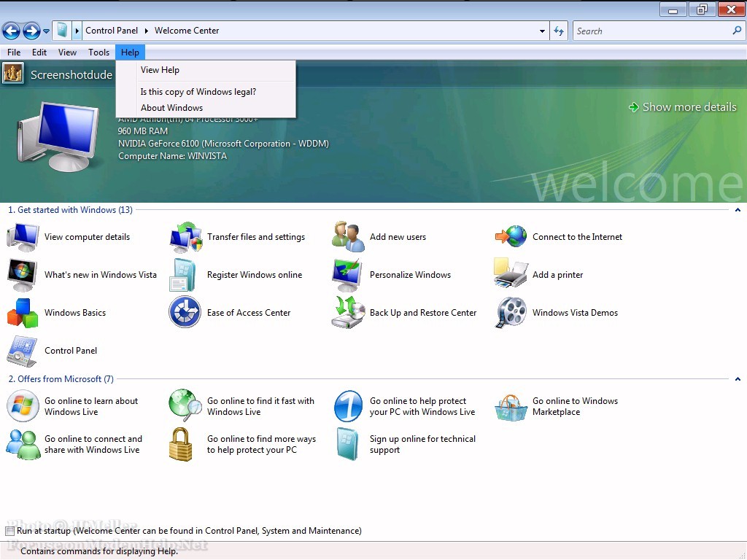Click Welcome Center in the address breadcrumb
Screen dimensions: 747x560
[x=187, y=31]
